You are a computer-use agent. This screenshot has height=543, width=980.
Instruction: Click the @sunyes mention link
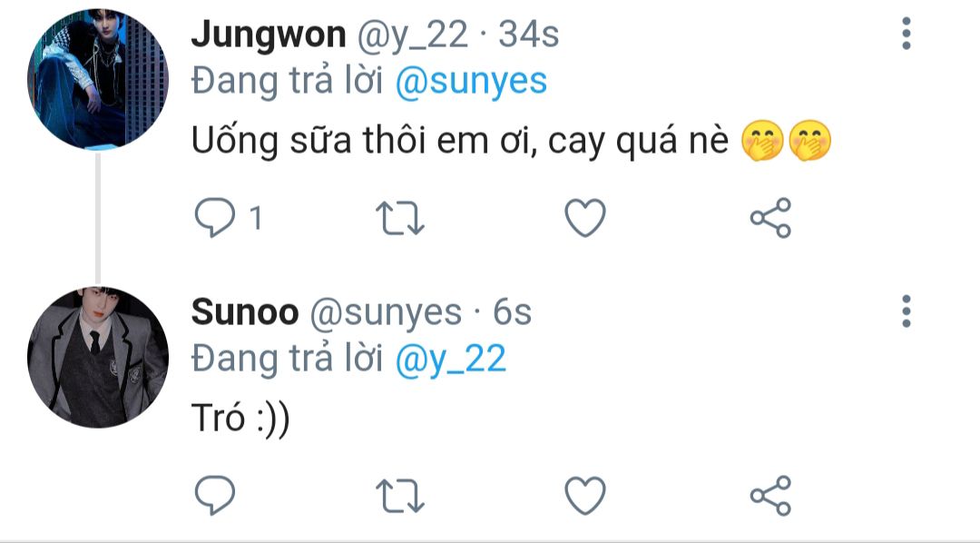pos(471,82)
